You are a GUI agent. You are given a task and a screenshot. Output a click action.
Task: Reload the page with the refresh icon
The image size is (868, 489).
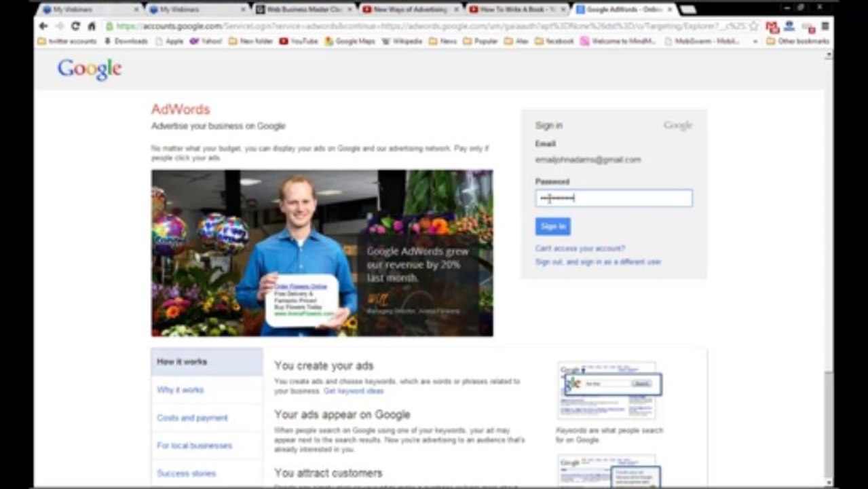point(75,26)
